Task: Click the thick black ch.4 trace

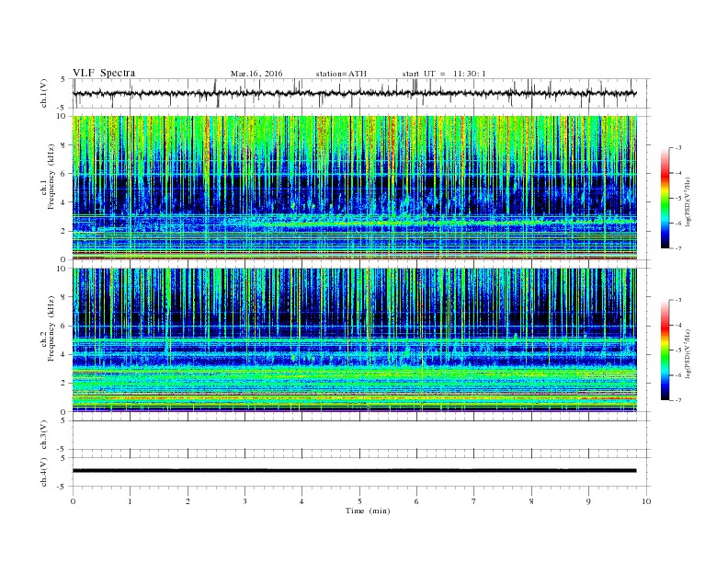Action: point(354,471)
